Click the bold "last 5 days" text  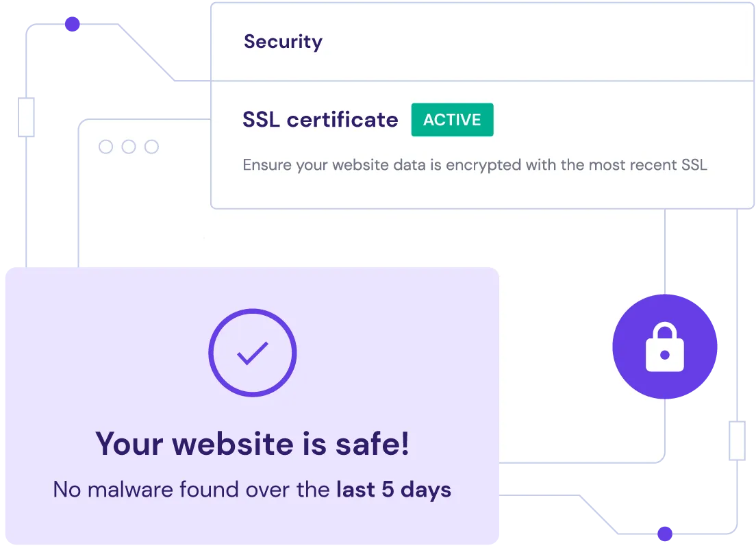pos(394,490)
